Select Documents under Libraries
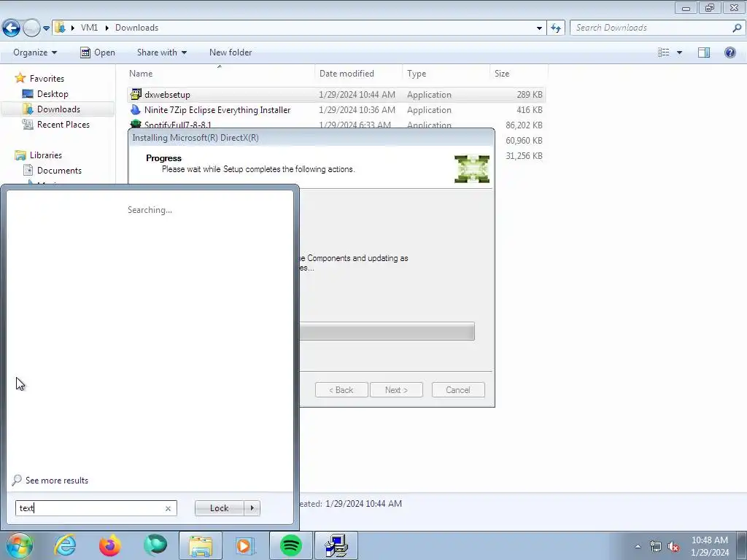 click(59, 171)
